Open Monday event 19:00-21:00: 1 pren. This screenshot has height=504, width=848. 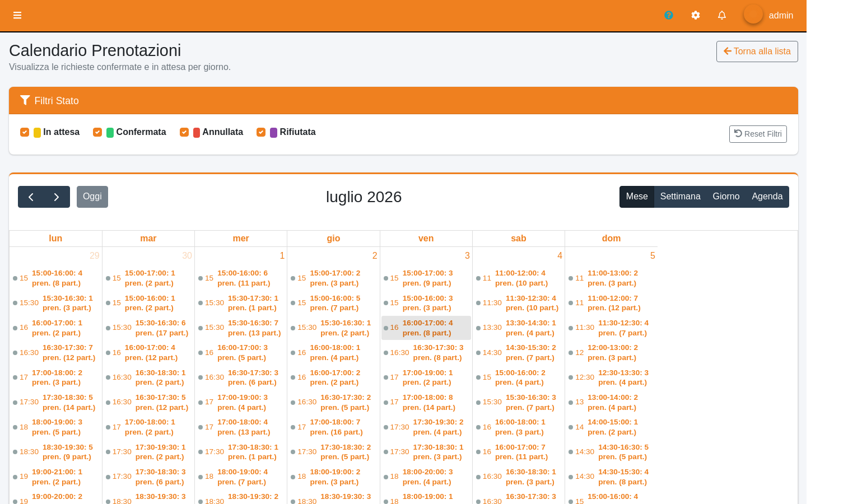pos(55,477)
